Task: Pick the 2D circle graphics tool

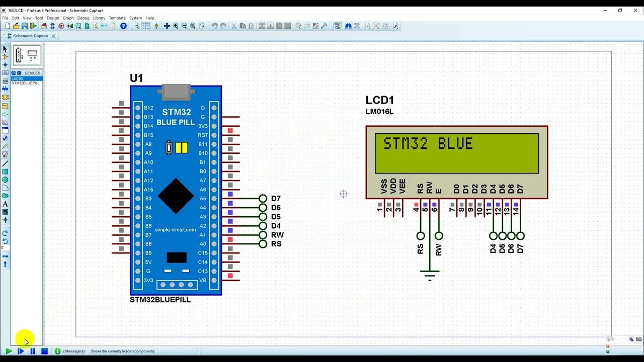Action: click(x=5, y=179)
